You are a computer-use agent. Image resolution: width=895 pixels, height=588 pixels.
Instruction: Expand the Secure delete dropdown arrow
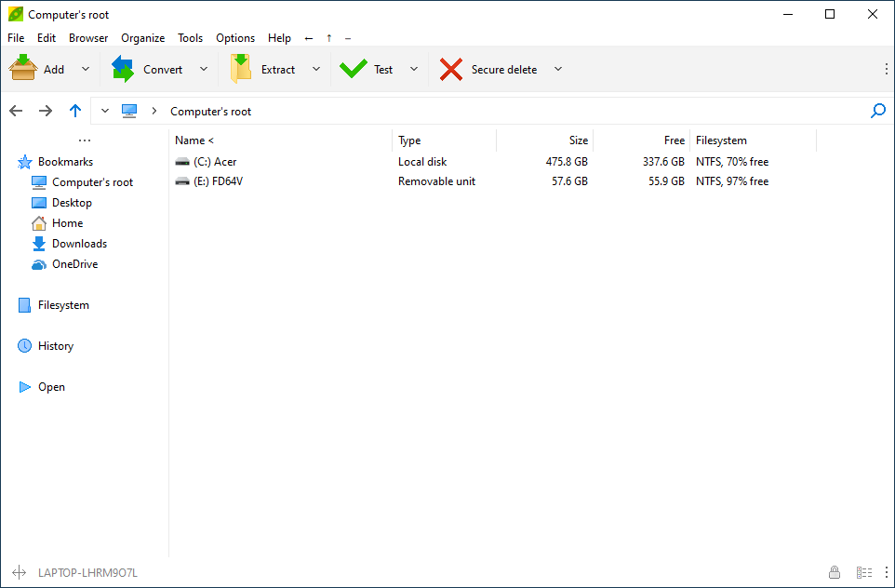[558, 69]
